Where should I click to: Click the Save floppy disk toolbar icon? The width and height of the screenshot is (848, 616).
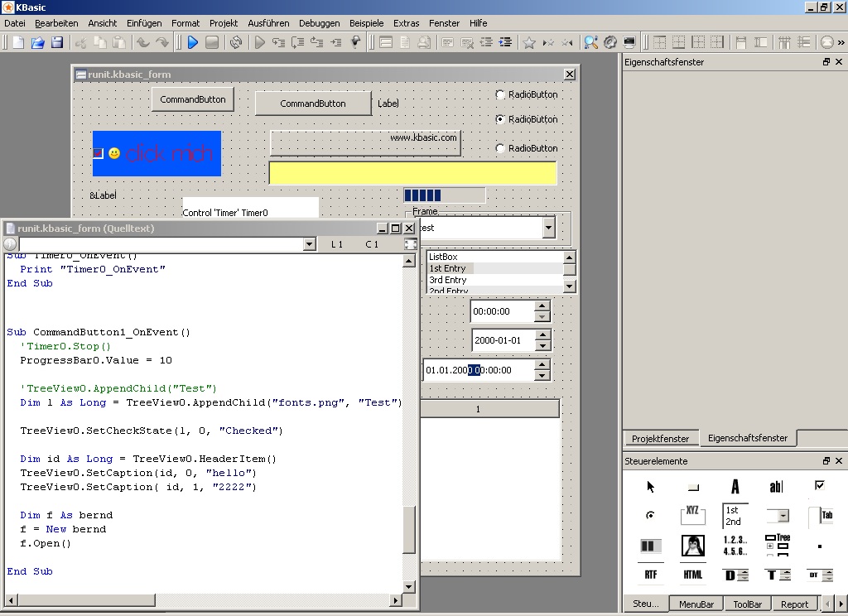click(57, 42)
